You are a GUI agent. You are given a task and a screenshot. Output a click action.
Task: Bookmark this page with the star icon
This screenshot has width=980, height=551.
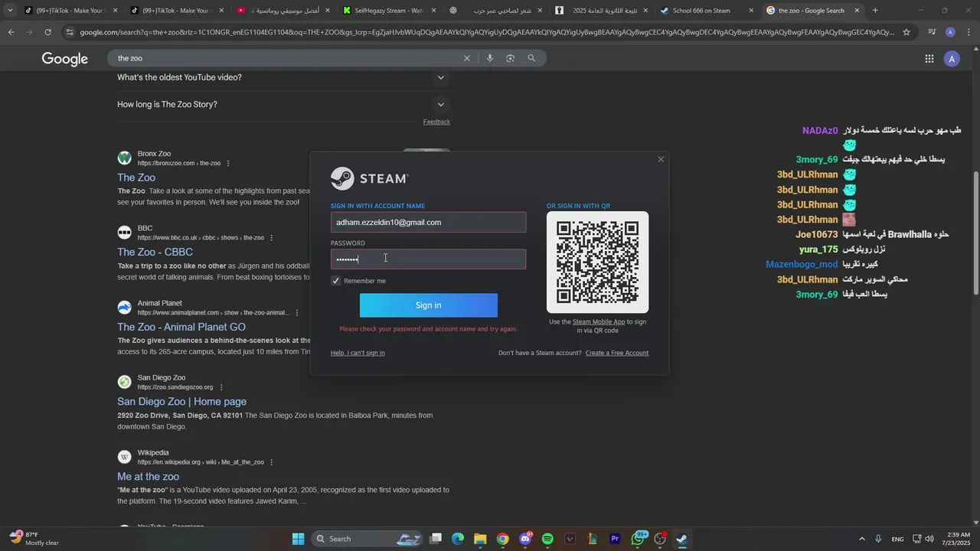tap(906, 32)
